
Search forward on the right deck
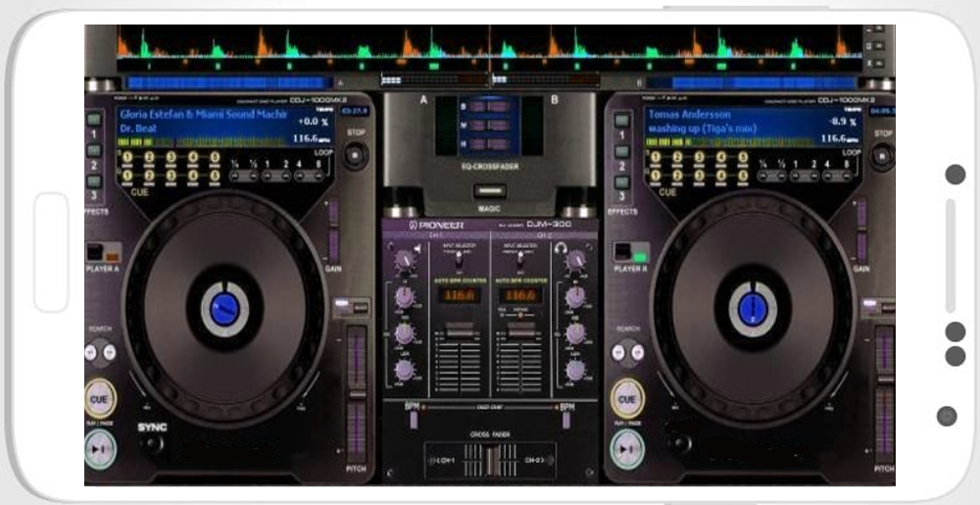[x=637, y=352]
